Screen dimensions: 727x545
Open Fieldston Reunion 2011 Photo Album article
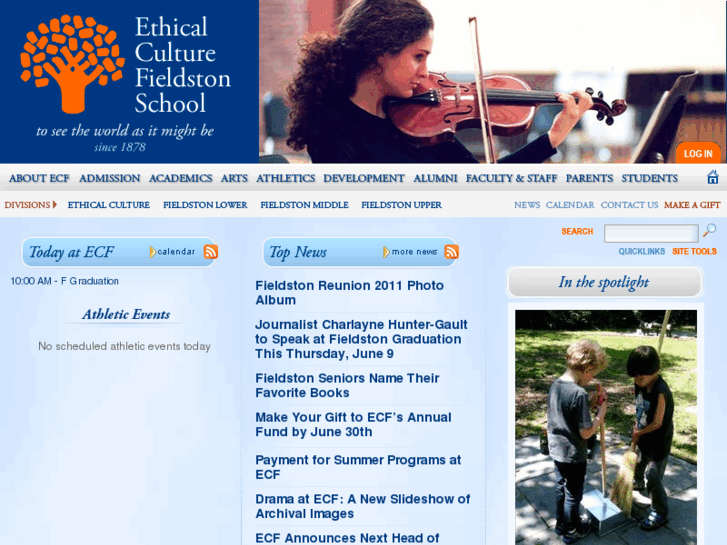(x=349, y=293)
